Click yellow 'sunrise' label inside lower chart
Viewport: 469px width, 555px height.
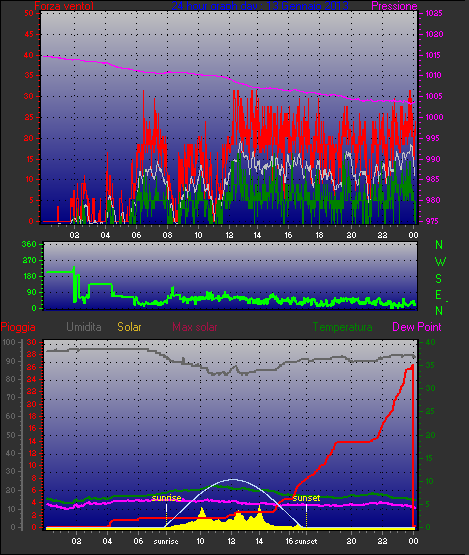[x=166, y=498]
